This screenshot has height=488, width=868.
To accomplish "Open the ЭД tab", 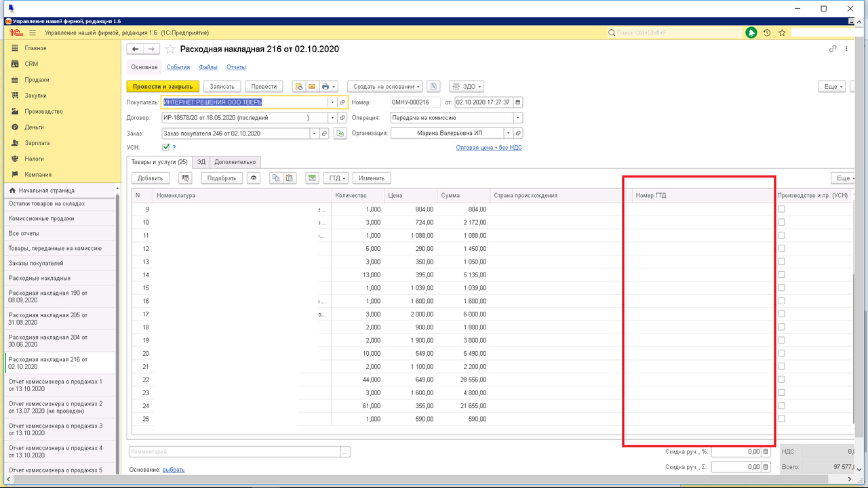I will [201, 162].
